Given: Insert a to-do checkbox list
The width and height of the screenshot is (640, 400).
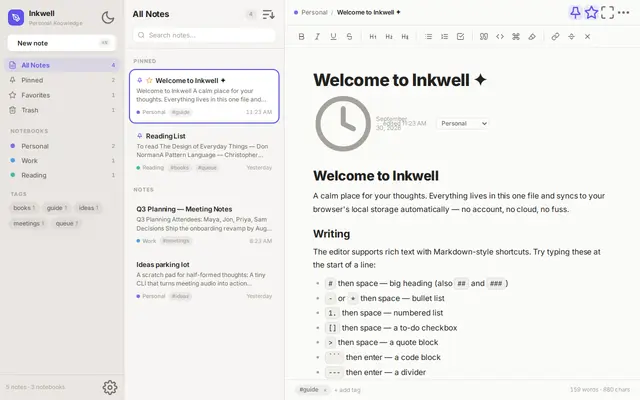Looking at the screenshot, I should [x=460, y=37].
